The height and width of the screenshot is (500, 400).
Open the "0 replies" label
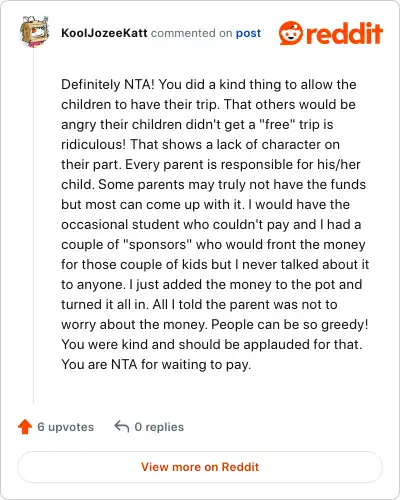159,427
